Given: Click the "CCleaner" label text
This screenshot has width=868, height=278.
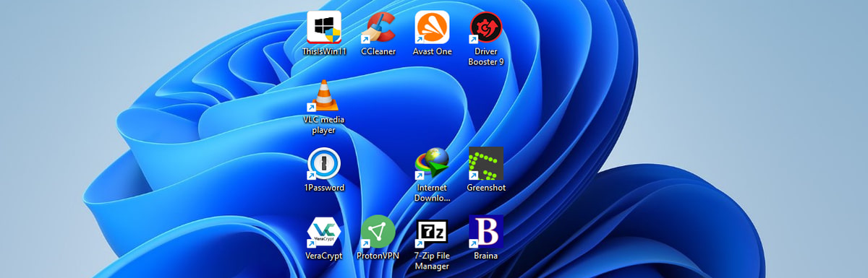Looking at the screenshot, I should coord(378,52).
